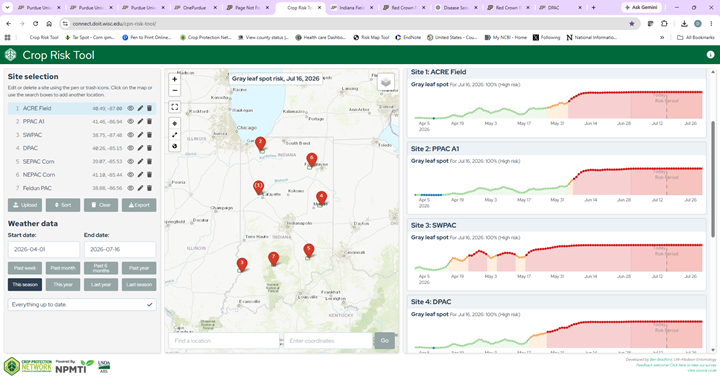Click the pencil icon for SWPAC site
This screenshot has width=720, height=387.
click(x=140, y=135)
